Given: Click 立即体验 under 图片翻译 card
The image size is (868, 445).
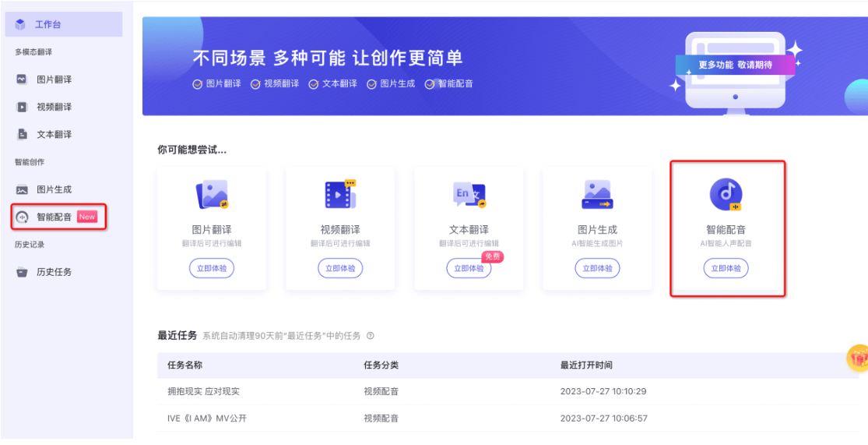Looking at the screenshot, I should pos(212,268).
